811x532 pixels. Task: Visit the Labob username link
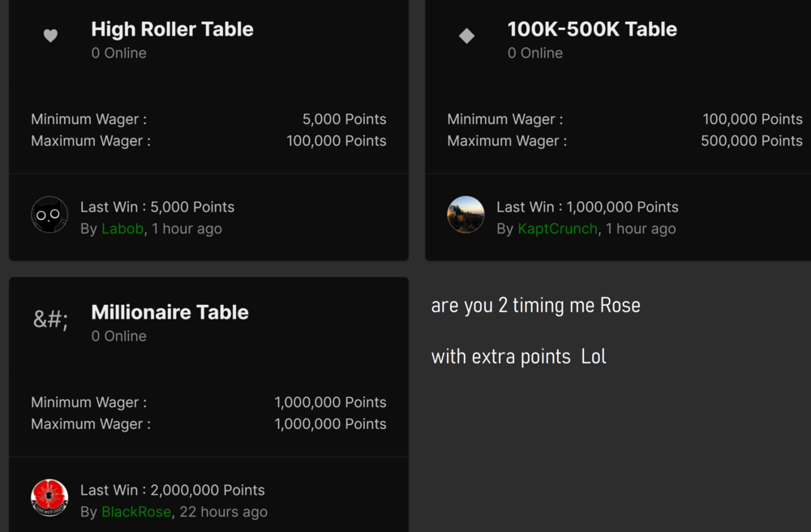pos(122,229)
